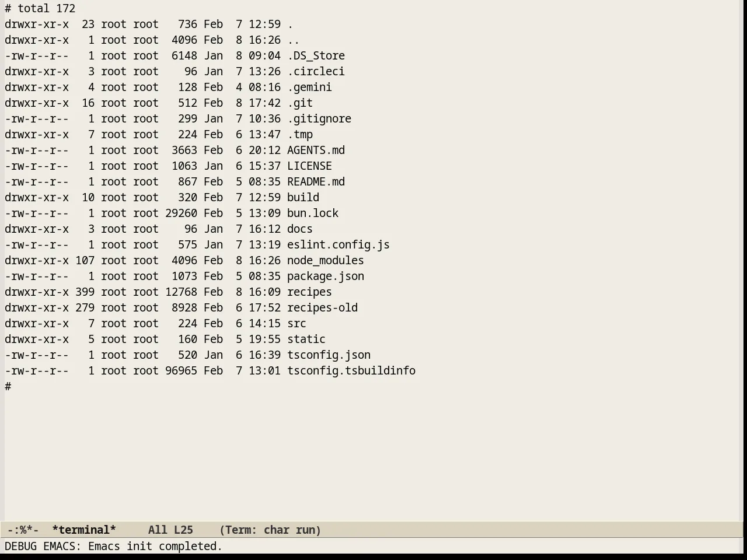Click tsconfig.tsbuildinfo in the listing

pyautogui.click(x=351, y=371)
